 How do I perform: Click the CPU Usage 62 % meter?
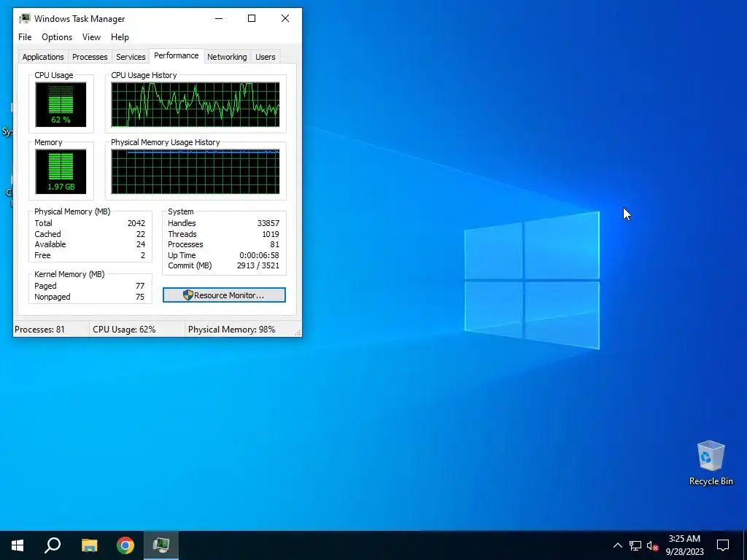coord(61,104)
